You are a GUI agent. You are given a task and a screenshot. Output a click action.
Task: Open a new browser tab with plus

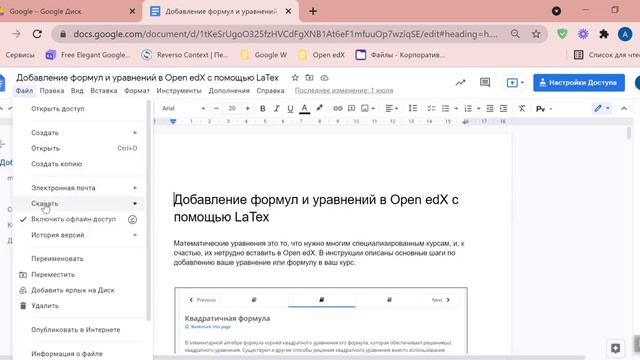click(313, 11)
